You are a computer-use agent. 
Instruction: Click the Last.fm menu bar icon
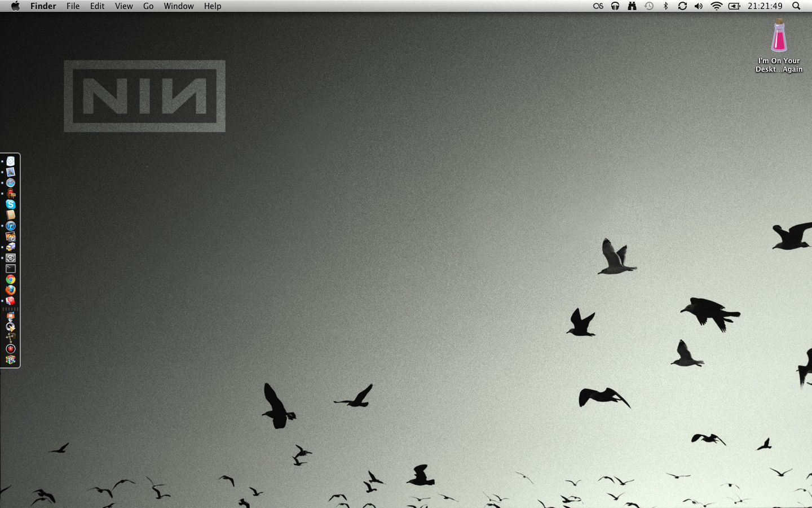coord(598,6)
